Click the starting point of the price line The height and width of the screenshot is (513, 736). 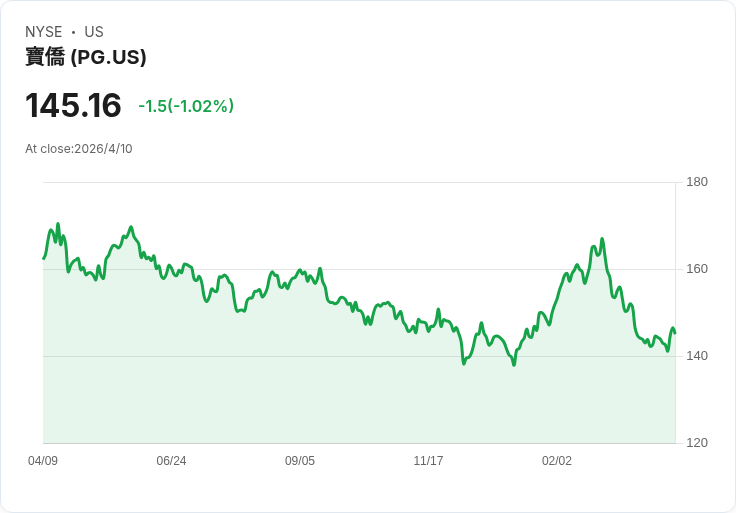(43, 259)
